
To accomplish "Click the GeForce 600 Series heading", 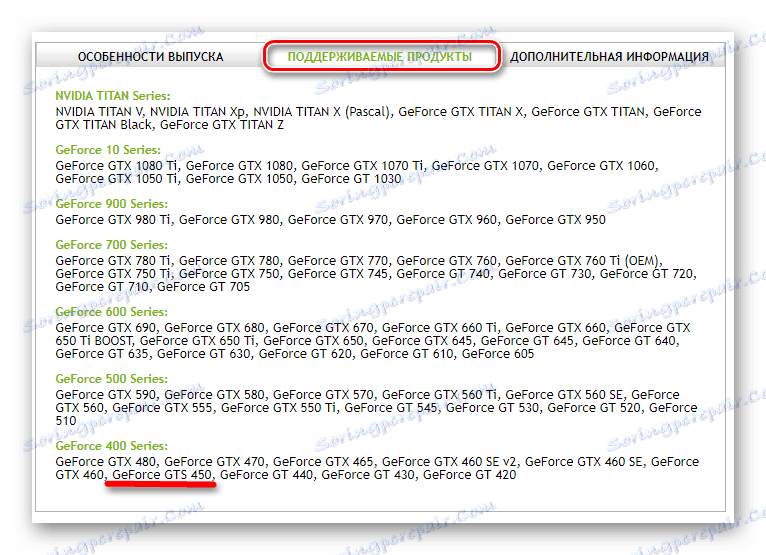I will click(111, 312).
